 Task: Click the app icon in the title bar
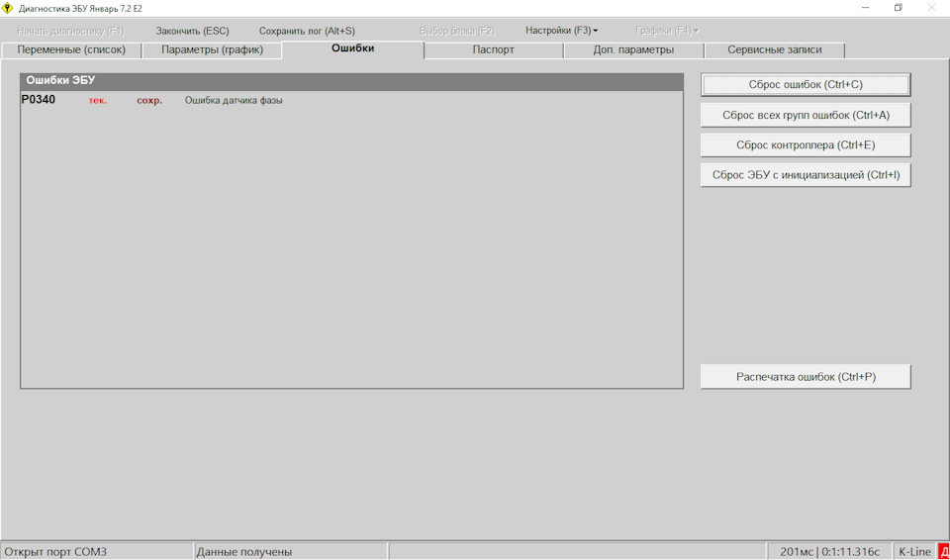(x=9, y=9)
